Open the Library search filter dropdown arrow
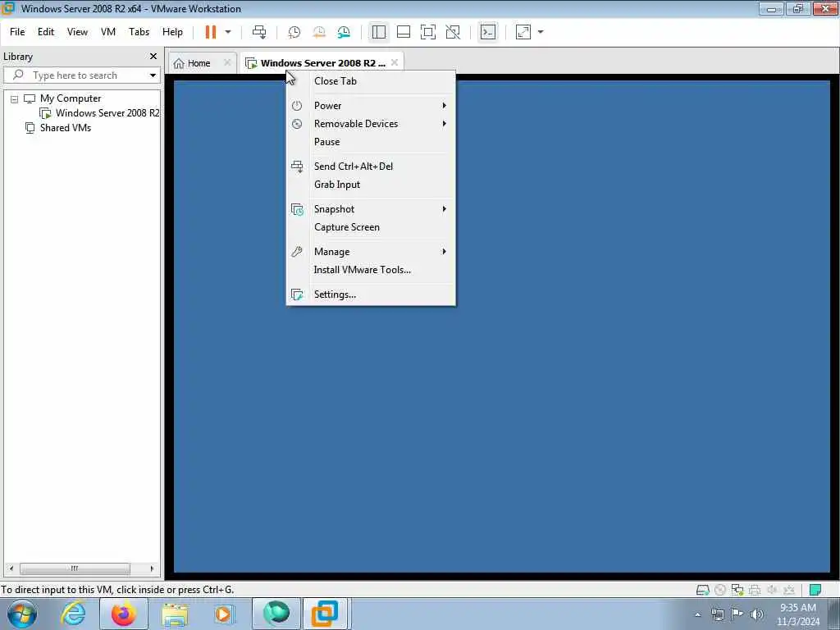Viewport: 840px width, 630px height. tap(153, 75)
